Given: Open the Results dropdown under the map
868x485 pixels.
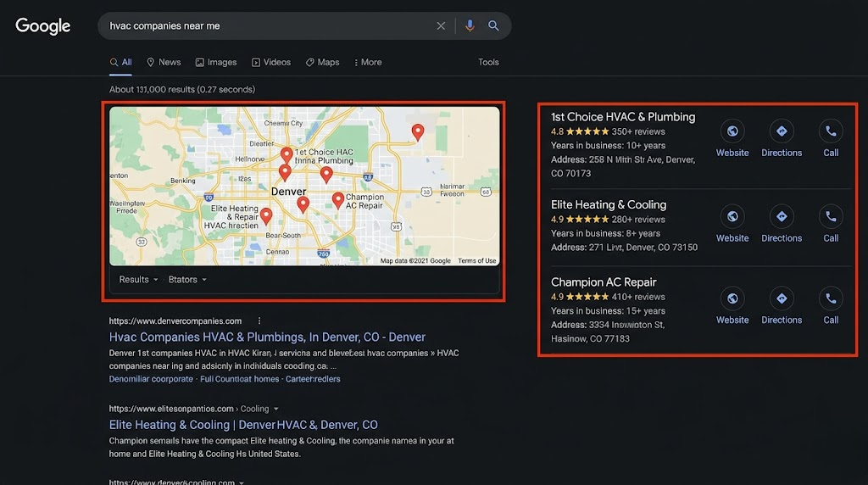Looking at the screenshot, I should [x=138, y=280].
